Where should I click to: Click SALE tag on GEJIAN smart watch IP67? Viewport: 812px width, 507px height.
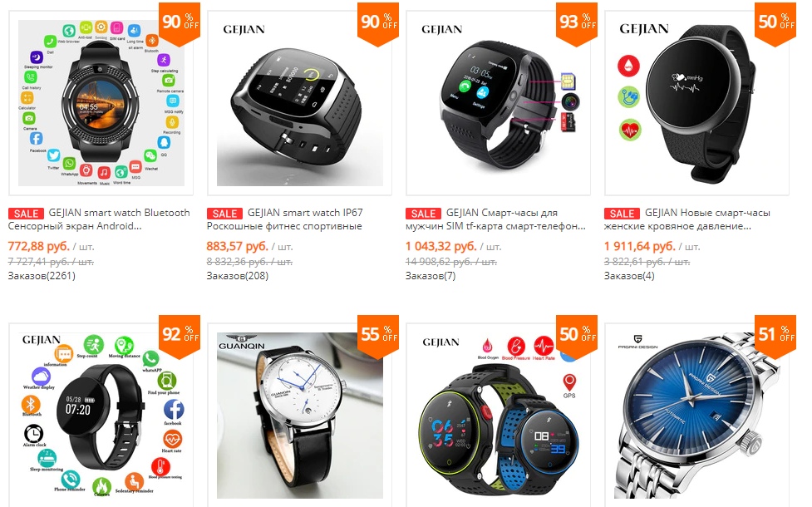point(224,214)
